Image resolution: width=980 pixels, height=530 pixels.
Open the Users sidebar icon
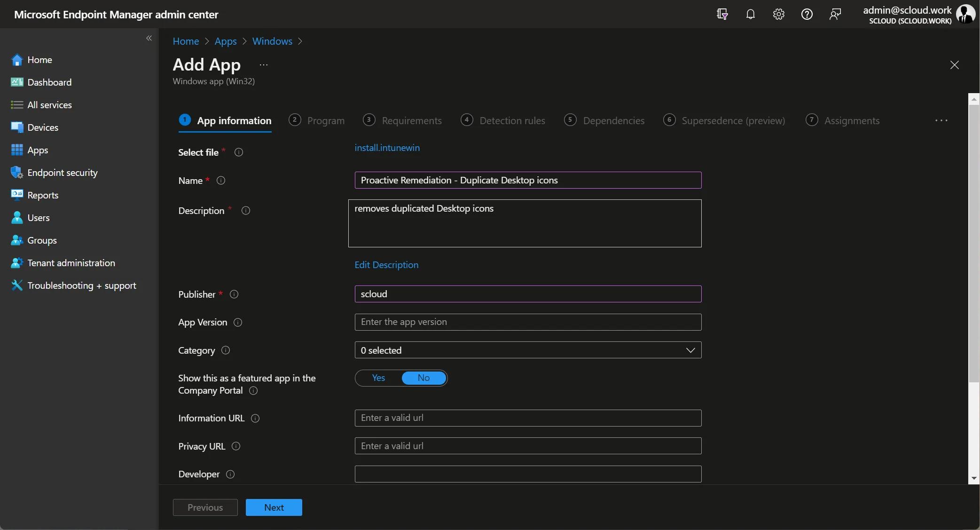click(x=17, y=218)
